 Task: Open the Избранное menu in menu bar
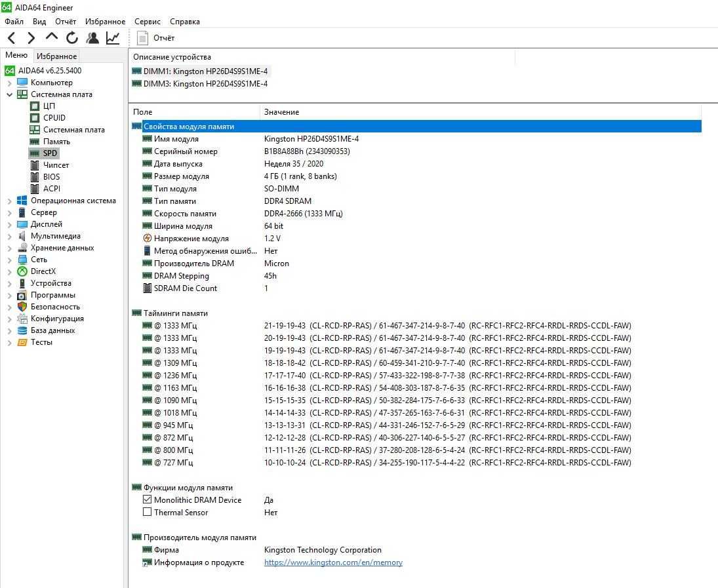(x=106, y=22)
